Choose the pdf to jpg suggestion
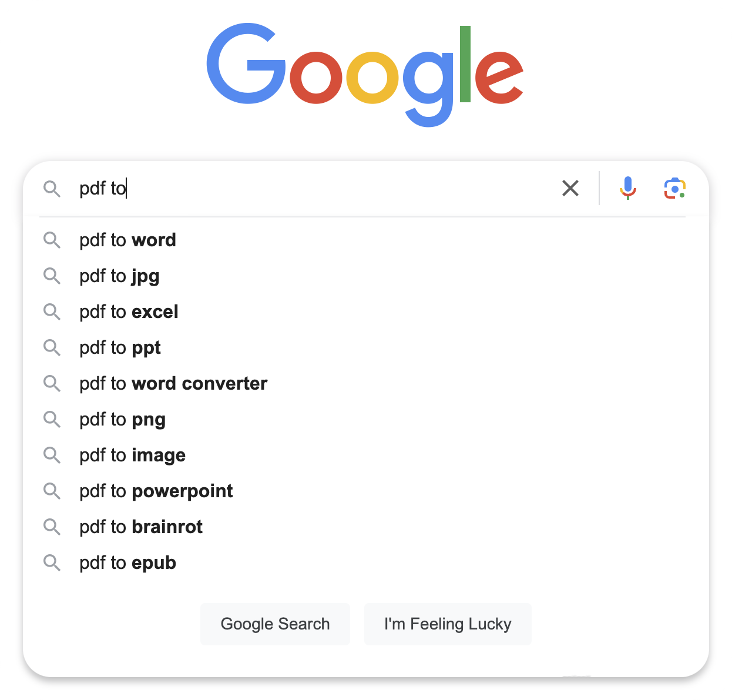Screen dimensions: 732x700 click(x=120, y=276)
